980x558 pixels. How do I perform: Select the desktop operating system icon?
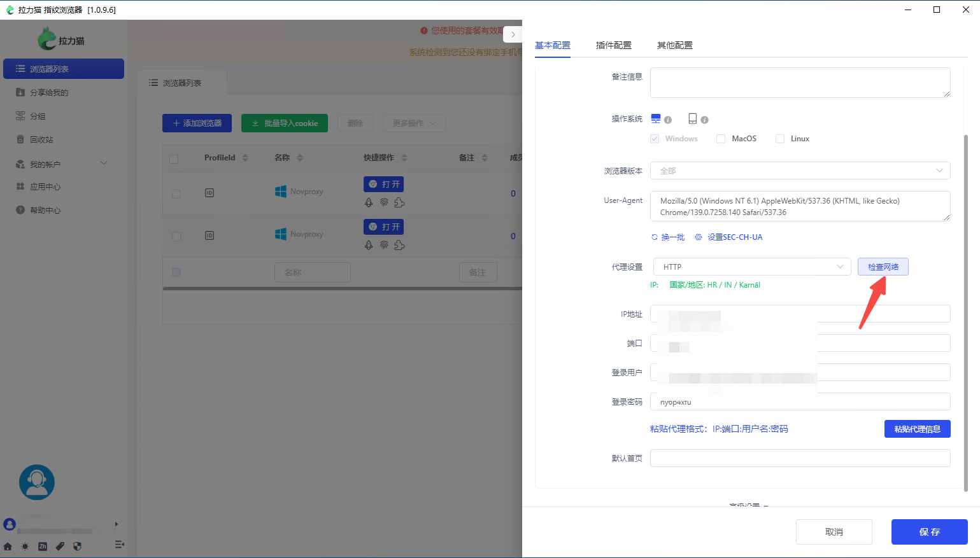[x=656, y=119]
